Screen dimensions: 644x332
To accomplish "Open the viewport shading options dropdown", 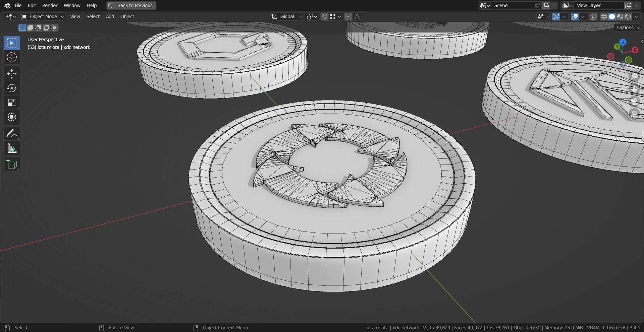I will click(x=636, y=16).
